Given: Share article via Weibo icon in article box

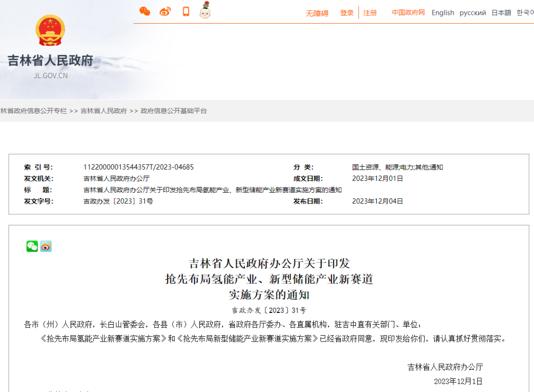Looking at the screenshot, I should [x=46, y=246].
